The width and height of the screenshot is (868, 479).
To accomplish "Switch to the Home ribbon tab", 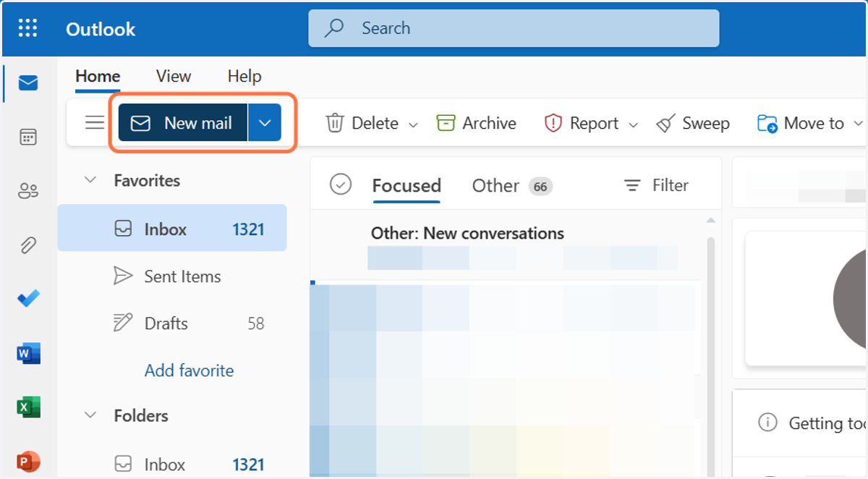I will click(98, 76).
